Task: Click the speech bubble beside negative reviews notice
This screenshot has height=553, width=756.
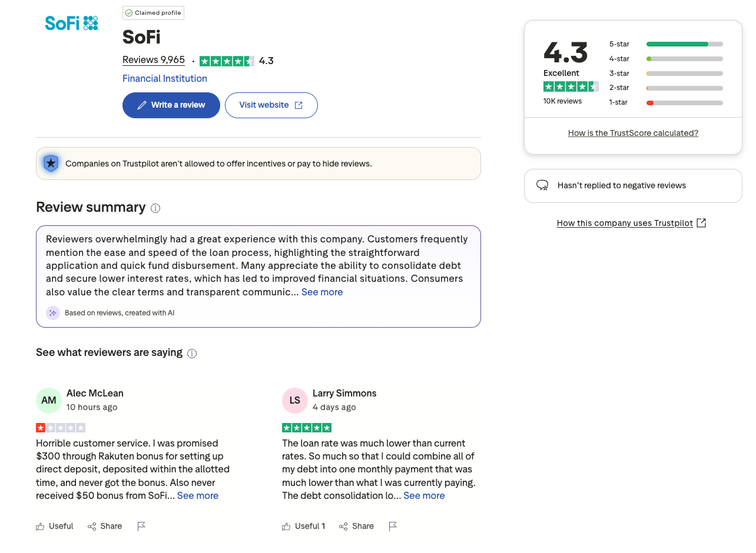Action: click(x=541, y=185)
